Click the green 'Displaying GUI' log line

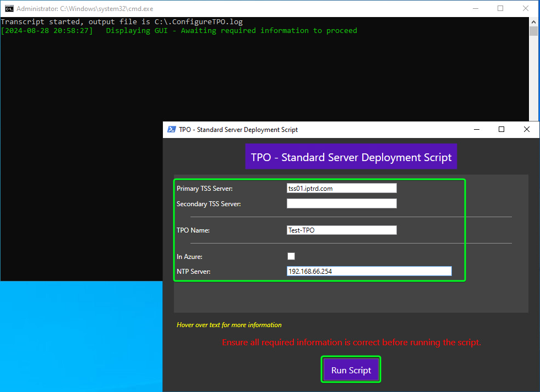pyautogui.click(x=179, y=31)
